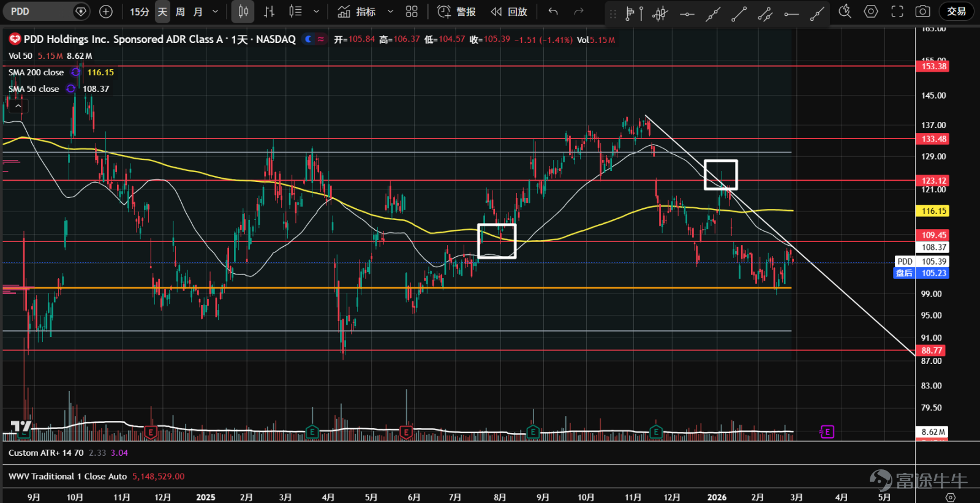Click the TradingView logo on the chart
The width and height of the screenshot is (980, 503).
pos(21,426)
